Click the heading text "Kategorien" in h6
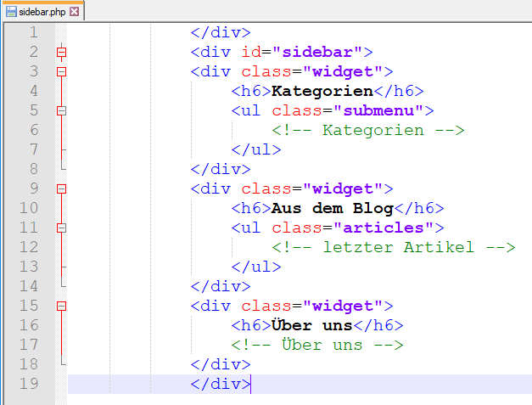 click(322, 91)
